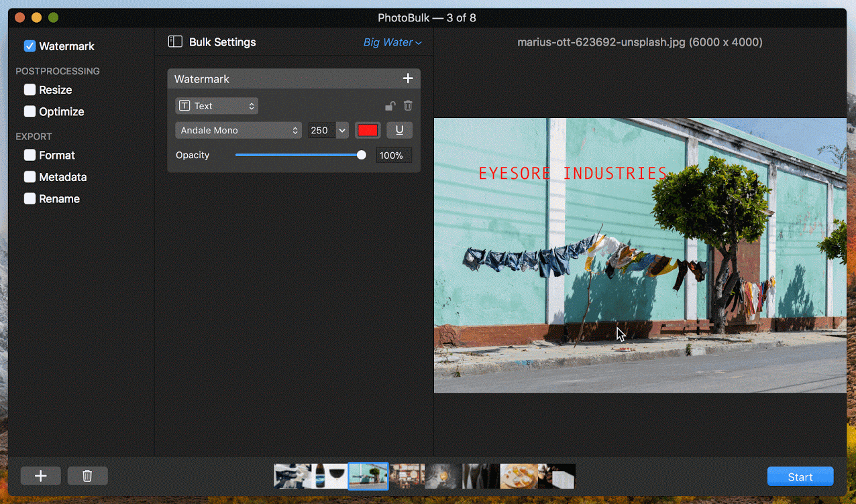Click the file name marius-ott-623692-unsplash.jpg
The image size is (856, 504).
coord(601,42)
